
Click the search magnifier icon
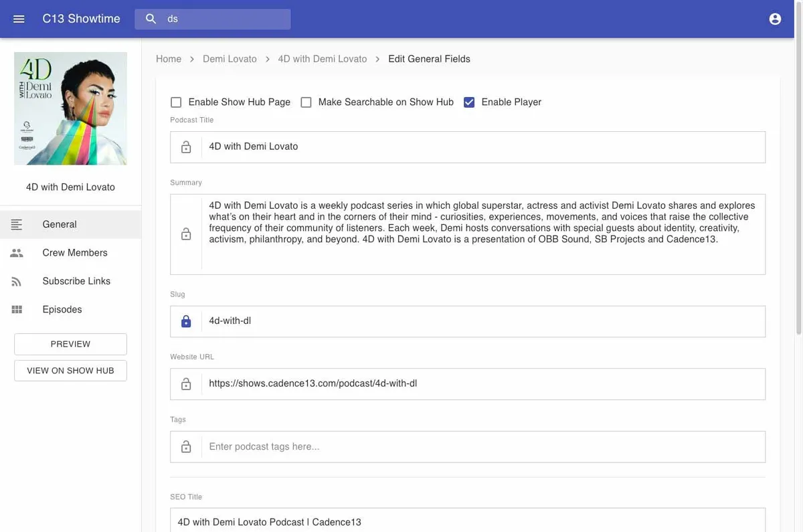(151, 19)
